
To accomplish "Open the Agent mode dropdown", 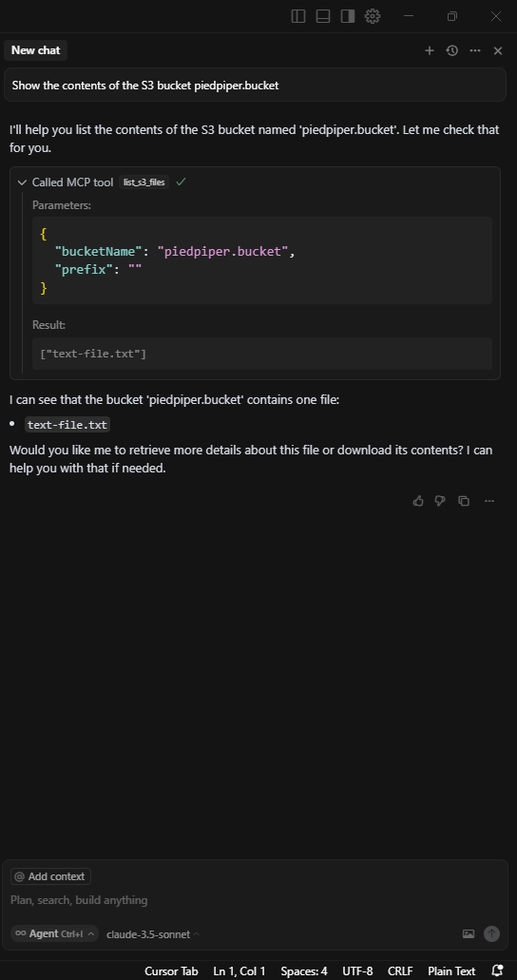I will coord(54,933).
